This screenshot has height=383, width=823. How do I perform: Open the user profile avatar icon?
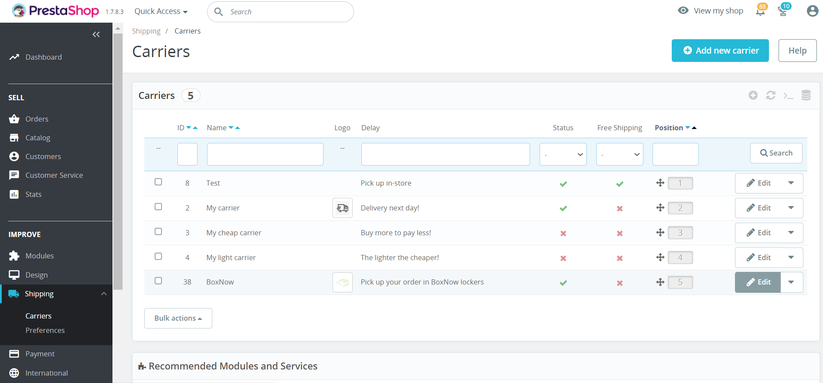[812, 11]
